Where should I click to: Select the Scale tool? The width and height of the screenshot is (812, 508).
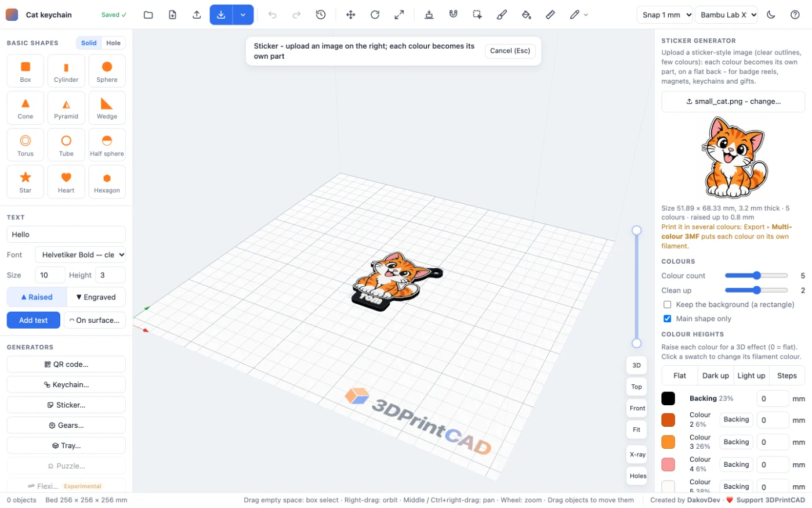[x=399, y=15]
